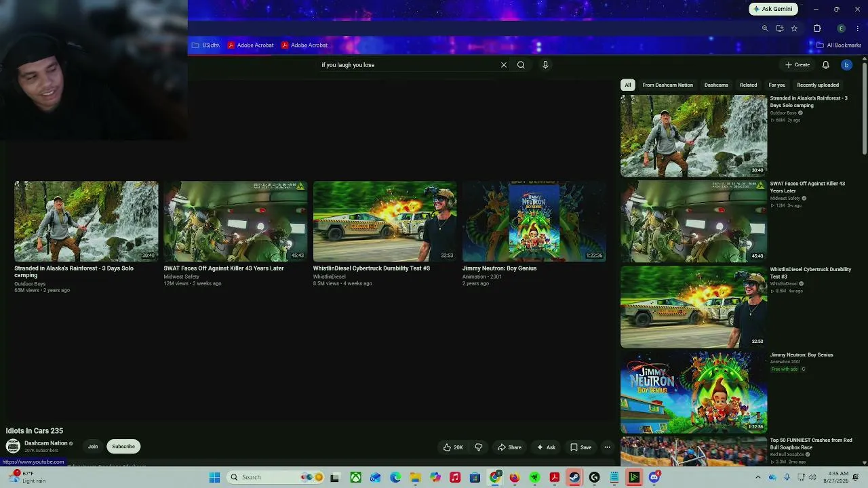Open Firefox from taskbar

point(515,478)
